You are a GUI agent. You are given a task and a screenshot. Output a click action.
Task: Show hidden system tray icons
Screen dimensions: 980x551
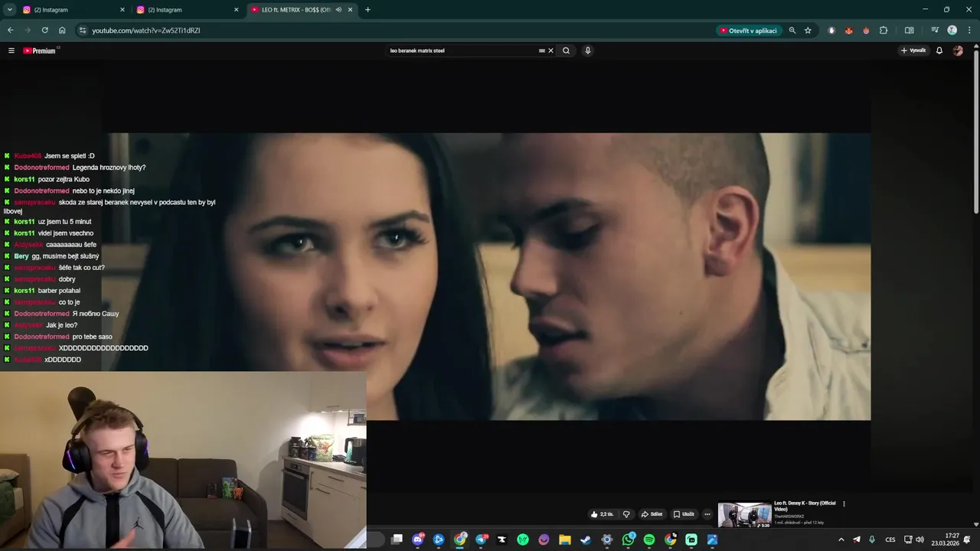[x=841, y=540]
